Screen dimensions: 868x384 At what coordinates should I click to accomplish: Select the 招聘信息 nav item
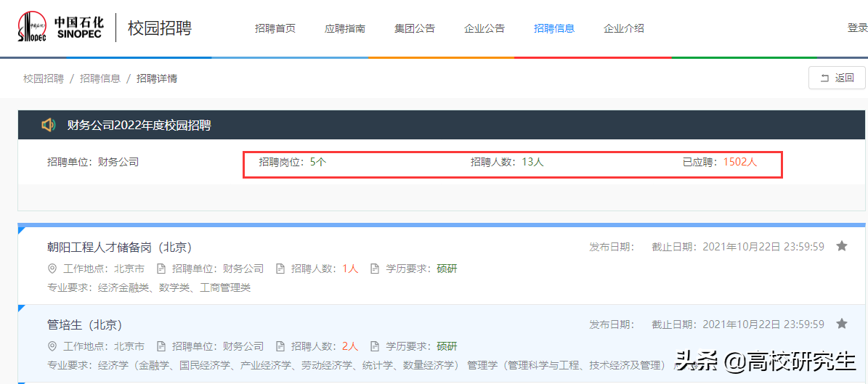(x=554, y=28)
